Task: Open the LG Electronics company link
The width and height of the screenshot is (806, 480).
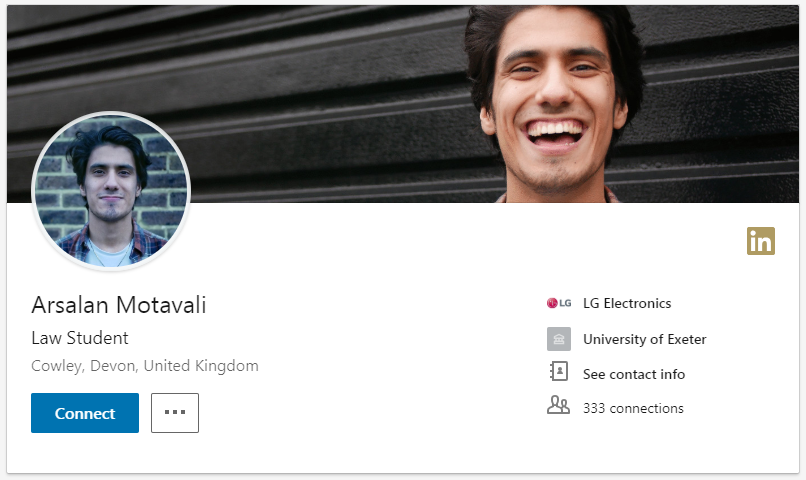Action: 627,303
